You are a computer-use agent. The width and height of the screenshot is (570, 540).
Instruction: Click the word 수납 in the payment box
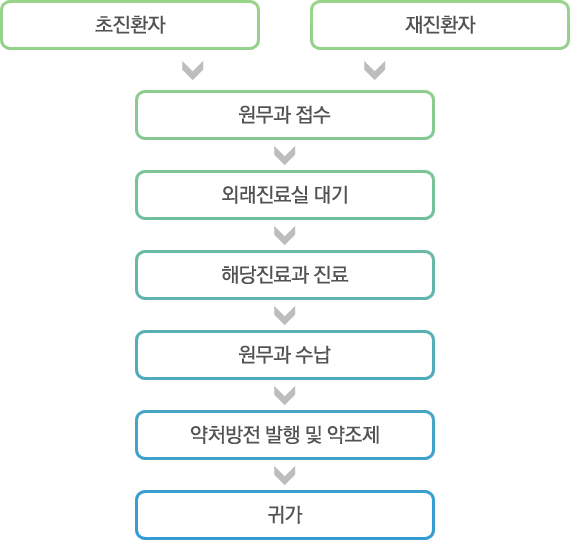[313, 355]
